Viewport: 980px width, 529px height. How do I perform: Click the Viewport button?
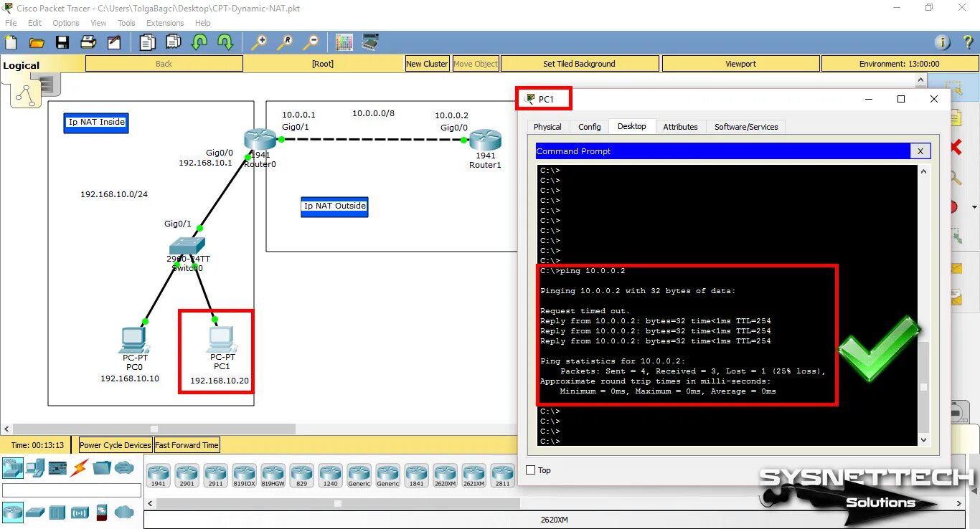pyautogui.click(x=740, y=64)
